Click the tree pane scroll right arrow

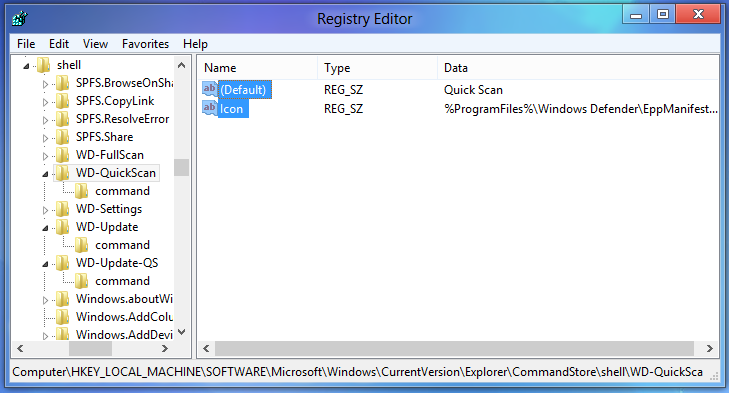point(165,348)
